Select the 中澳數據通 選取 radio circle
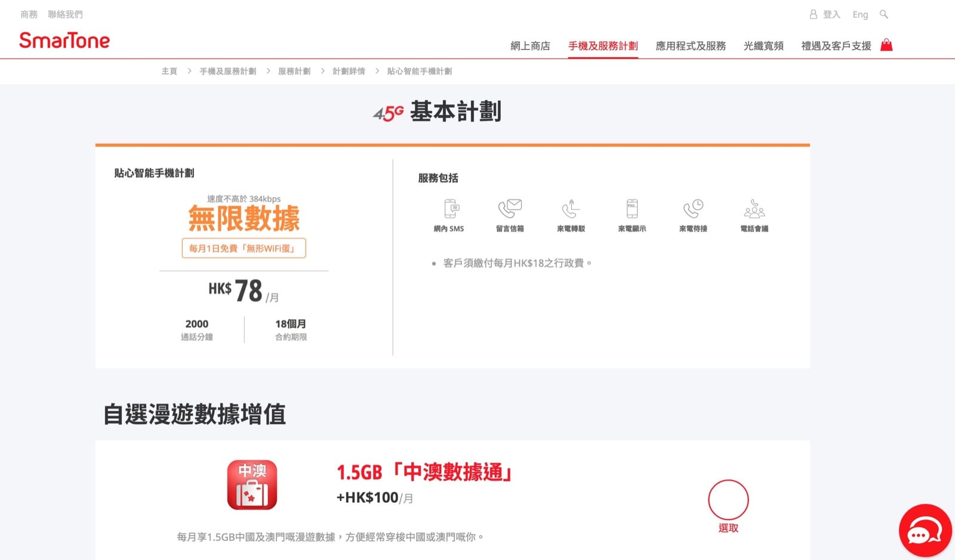 coord(728,500)
